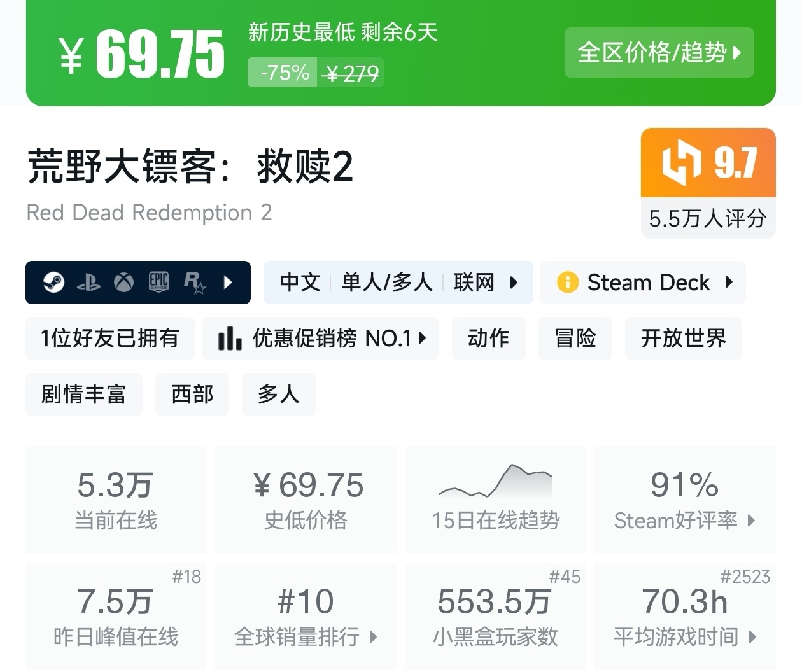Click the Xbox platform icon
The image size is (802, 672).
tap(123, 282)
